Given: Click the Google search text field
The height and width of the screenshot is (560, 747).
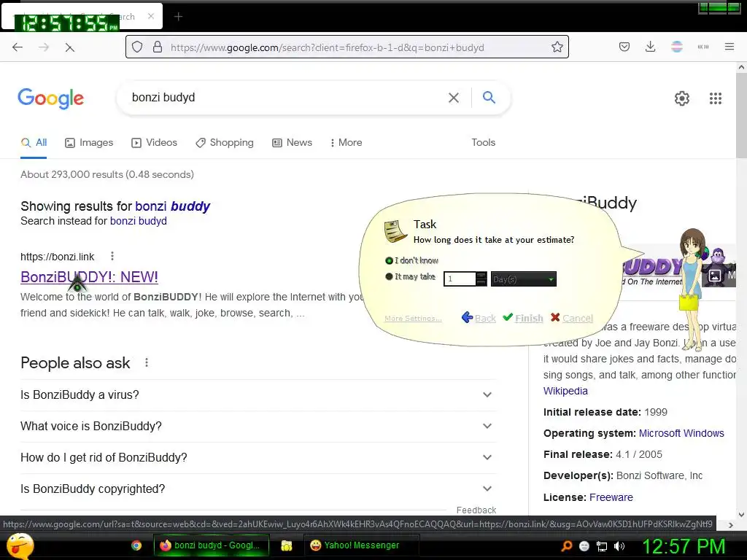Looking at the screenshot, I should coord(286,98).
